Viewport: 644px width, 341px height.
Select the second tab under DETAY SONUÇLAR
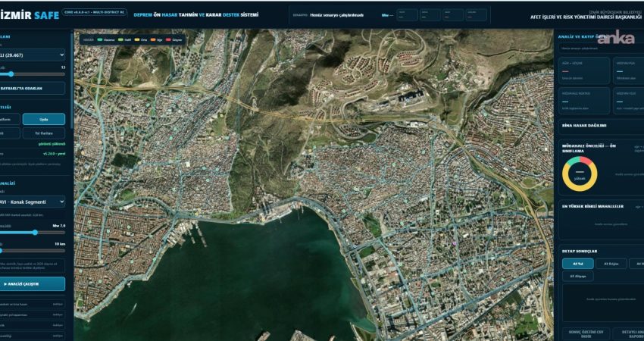(611, 264)
